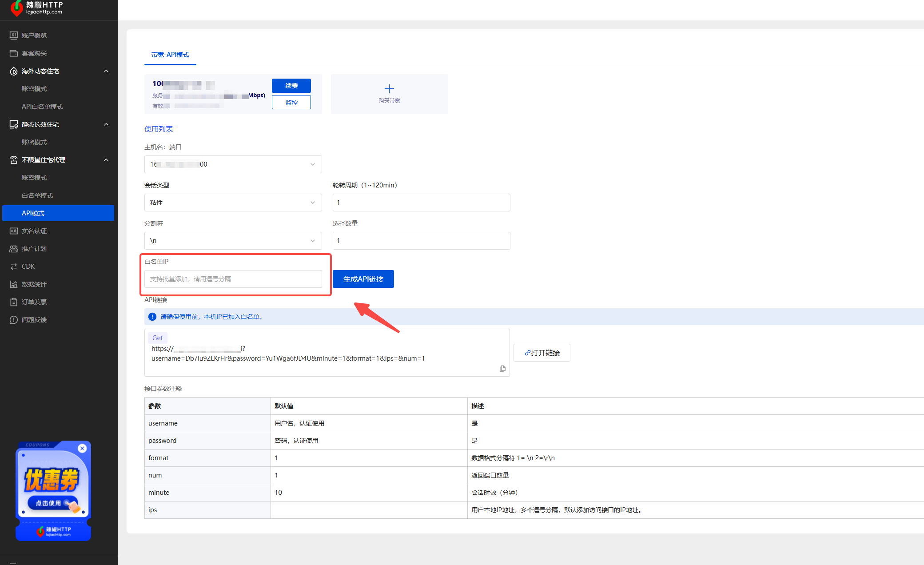Click the copy icon in API link box
The width and height of the screenshot is (924, 565).
[x=502, y=369]
